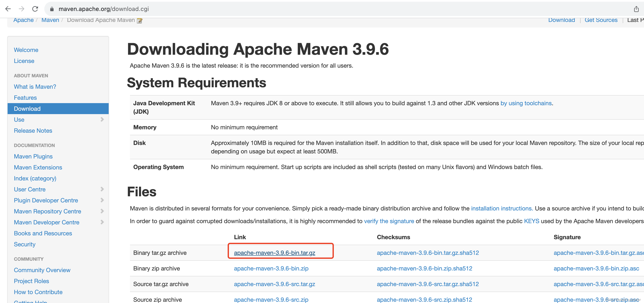The height and width of the screenshot is (303, 644).
Task: Expand the Maven Repository Centre chevron
Action: [x=102, y=211]
